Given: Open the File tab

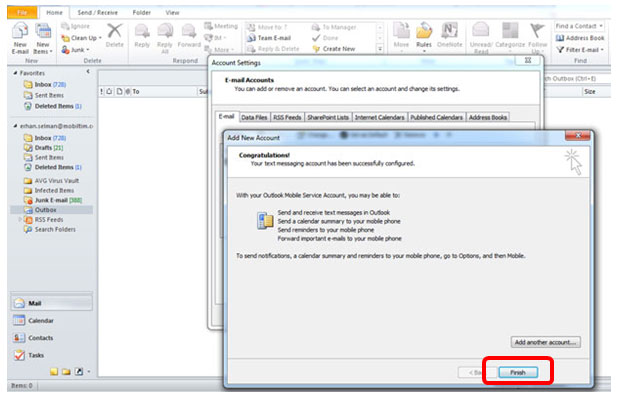Looking at the screenshot, I should coord(22,13).
